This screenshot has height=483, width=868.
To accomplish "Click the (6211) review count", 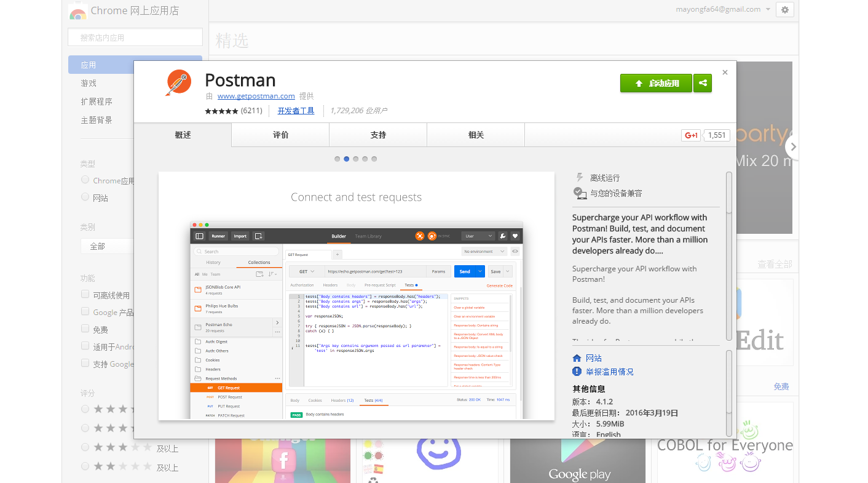I will point(251,111).
